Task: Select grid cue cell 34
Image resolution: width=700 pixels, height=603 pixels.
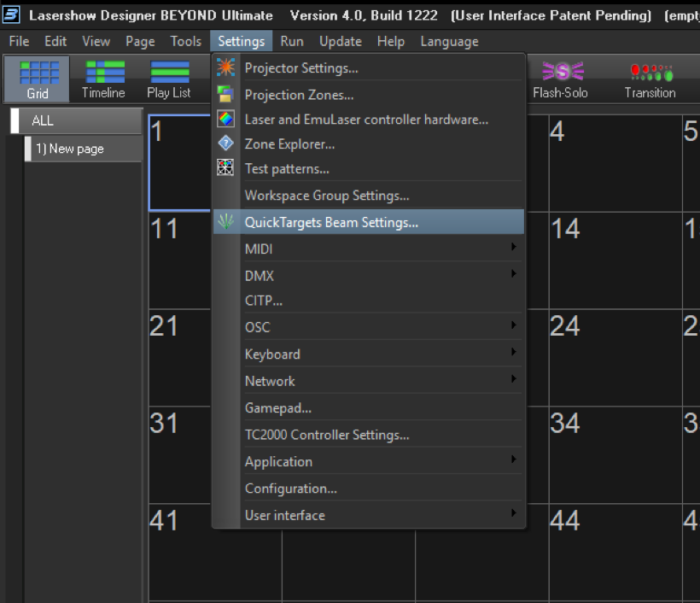Action: tap(615, 454)
